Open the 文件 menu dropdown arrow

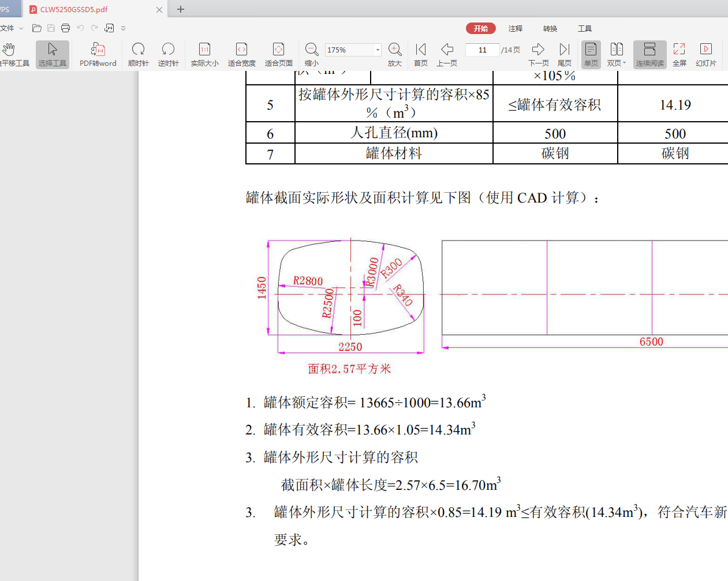tap(21, 27)
